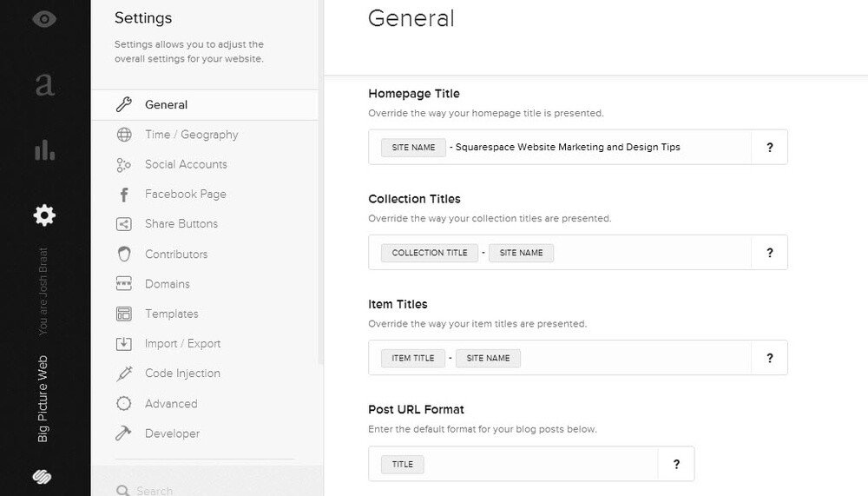Screen dimensions: 868x496
Task: Click the Share Buttons share icon
Action: 124,224
